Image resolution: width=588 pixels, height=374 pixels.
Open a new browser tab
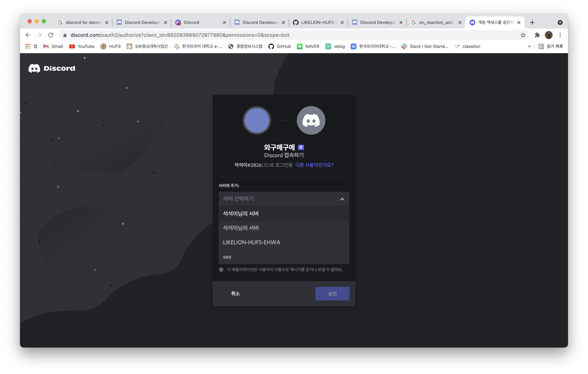(532, 23)
